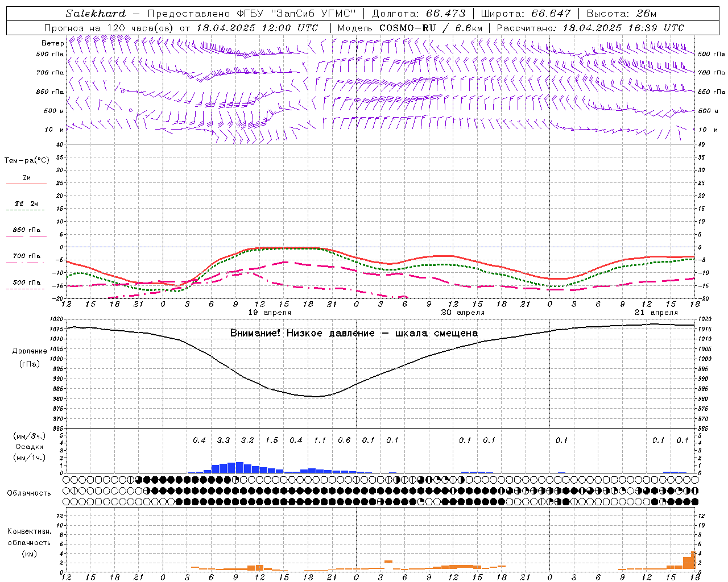728x582 pixels.
Task: Click the 'Высота: 26м' elevation text
Action: [622, 14]
